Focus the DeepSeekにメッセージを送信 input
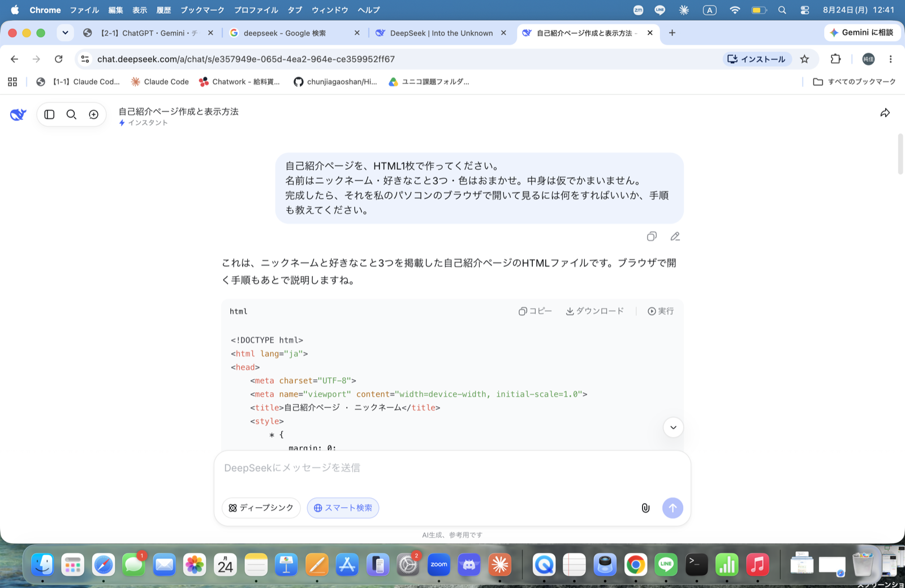 (452, 468)
